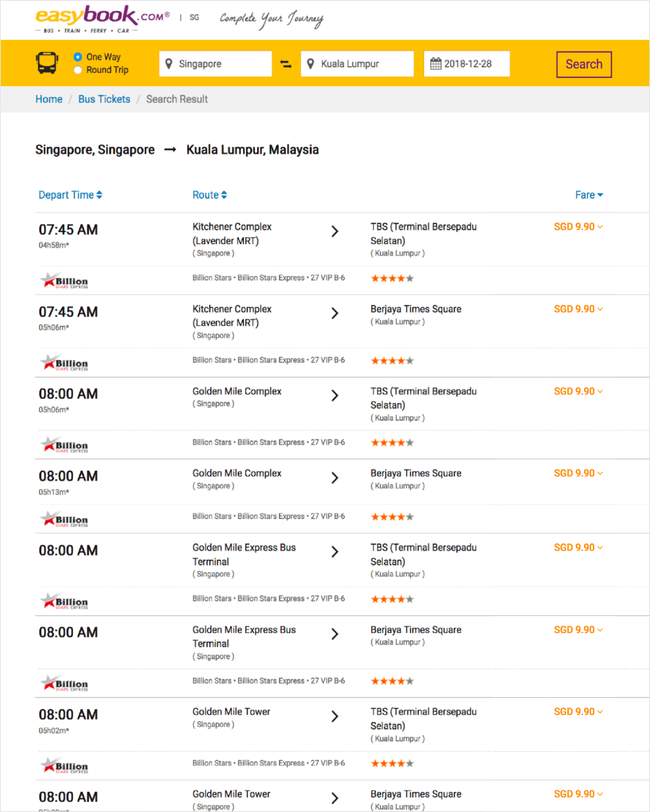650x812 pixels.
Task: Click the Singapore origin input field
Action: tap(215, 63)
